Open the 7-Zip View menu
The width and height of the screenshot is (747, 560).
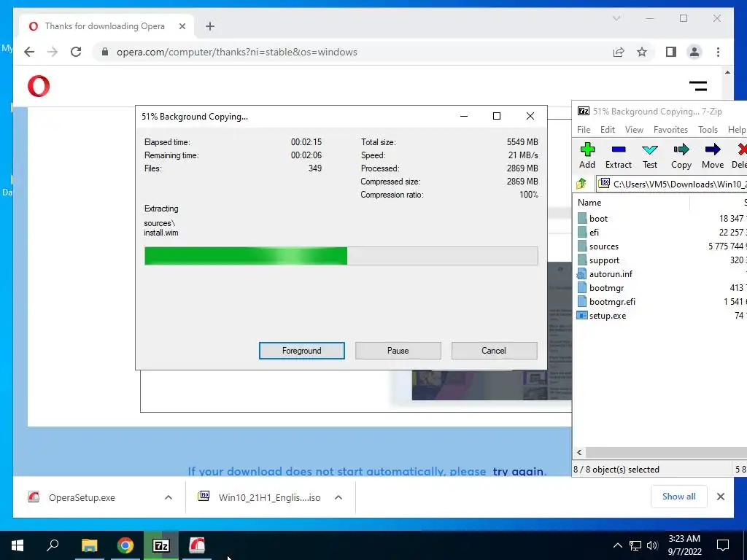[x=634, y=130]
